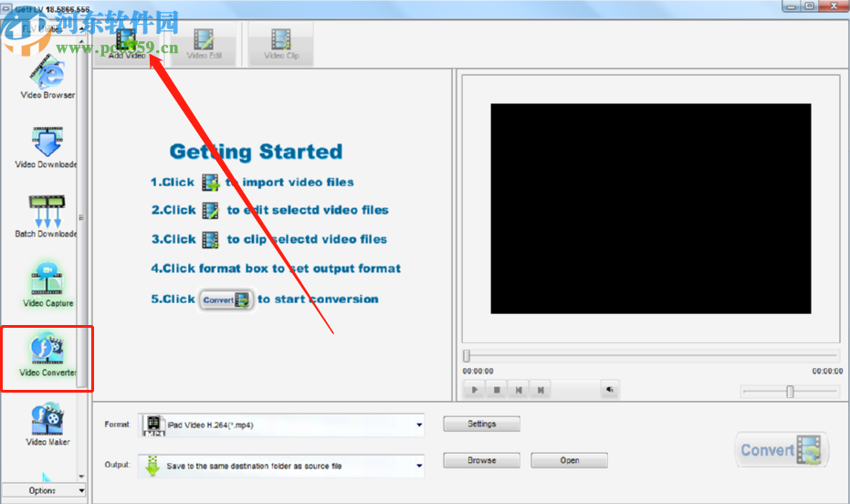
Task: Click '4.Click format box to set output format' text
Action: pos(276,268)
